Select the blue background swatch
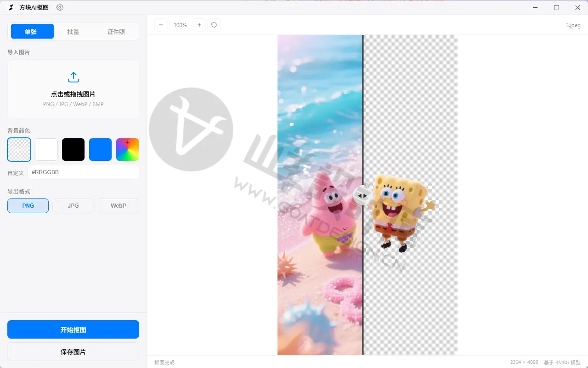 click(101, 150)
